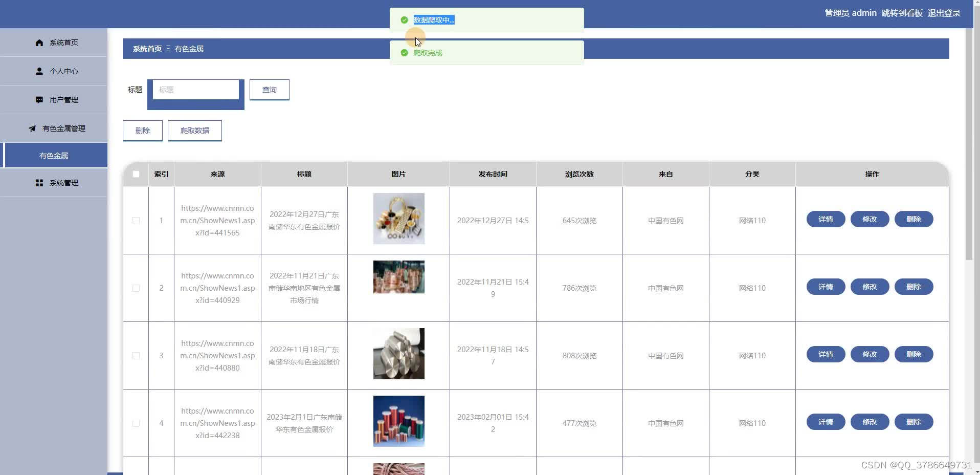Screen dimensions: 980x475
Task: Click 系统首页 in the breadcrumb
Action: point(147,49)
